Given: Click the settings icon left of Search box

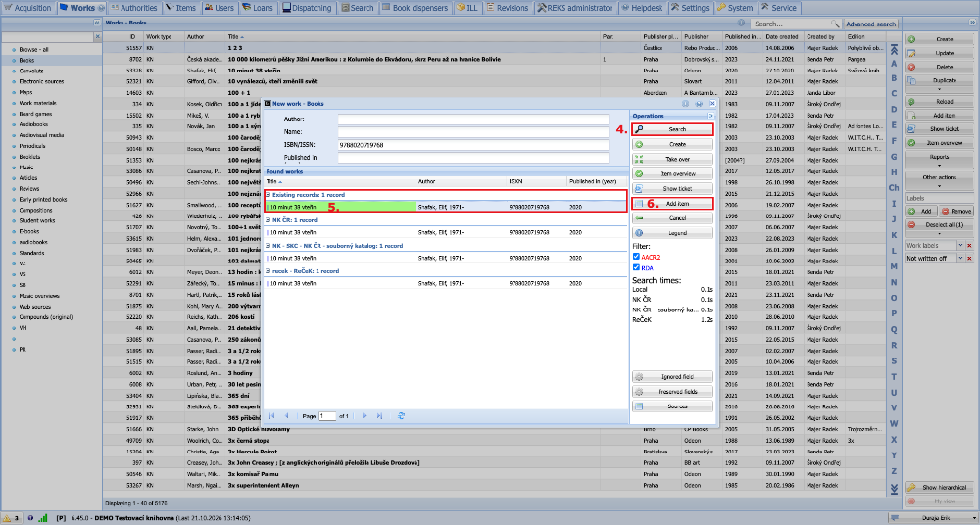Looking at the screenshot, I should pos(743,24).
